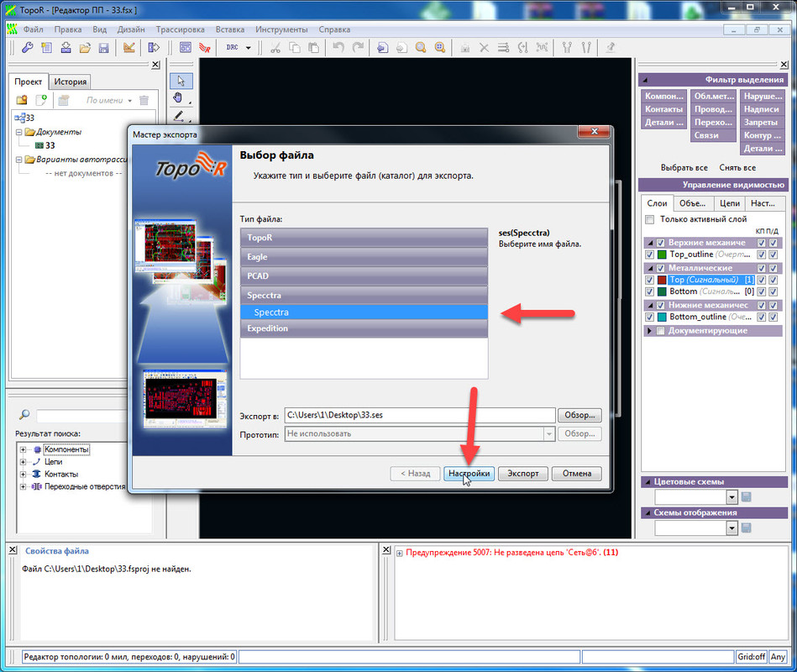Toggle Bottom signal layer visibility checkbox

[649, 291]
